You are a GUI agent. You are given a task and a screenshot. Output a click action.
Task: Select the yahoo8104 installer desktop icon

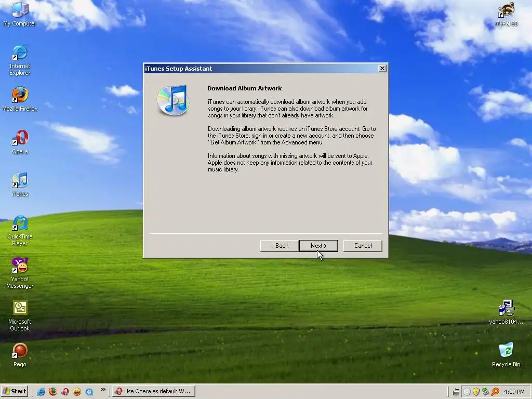pos(506,312)
